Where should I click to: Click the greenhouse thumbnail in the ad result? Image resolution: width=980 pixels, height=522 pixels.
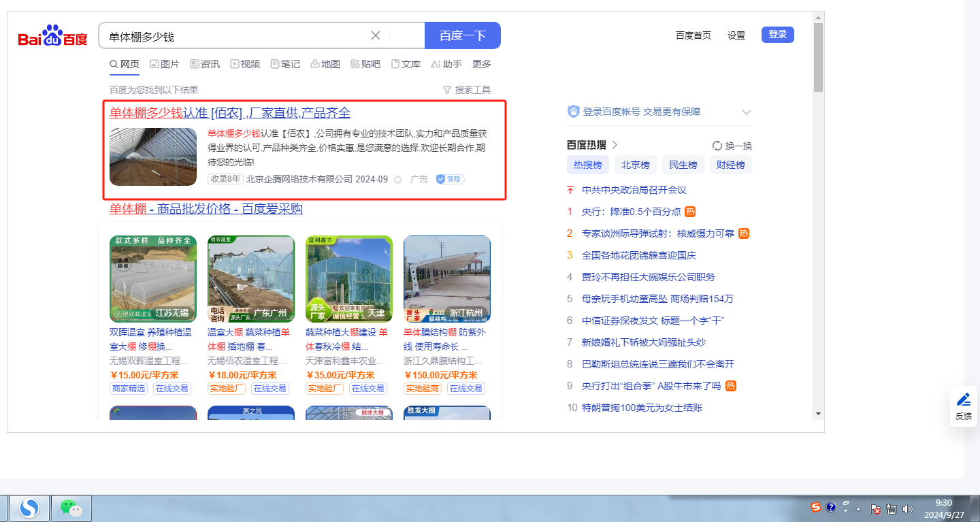tap(153, 157)
